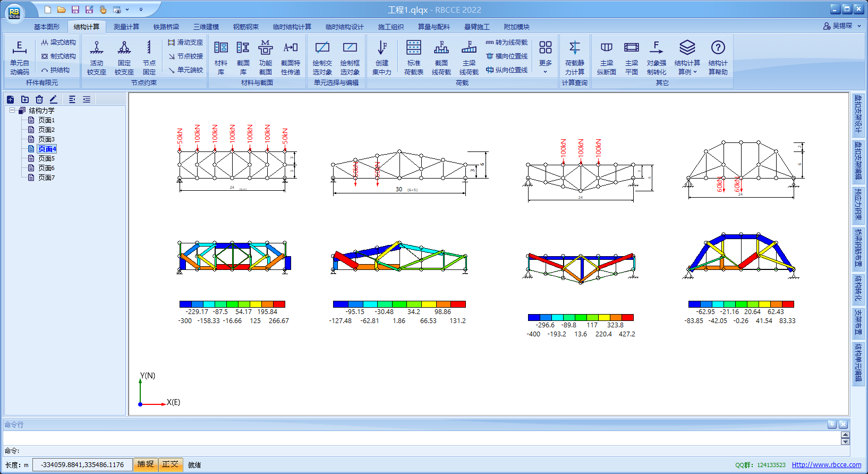Select 页面6 in the page tree
This screenshot has height=474, width=868.
tap(46, 168)
